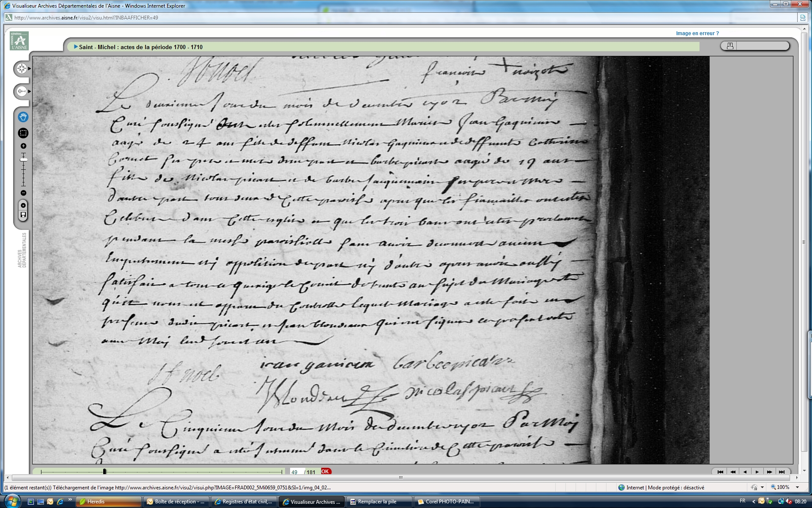Click the vertical zoom level slider handle
This screenshot has height=508, width=812.
(23, 160)
